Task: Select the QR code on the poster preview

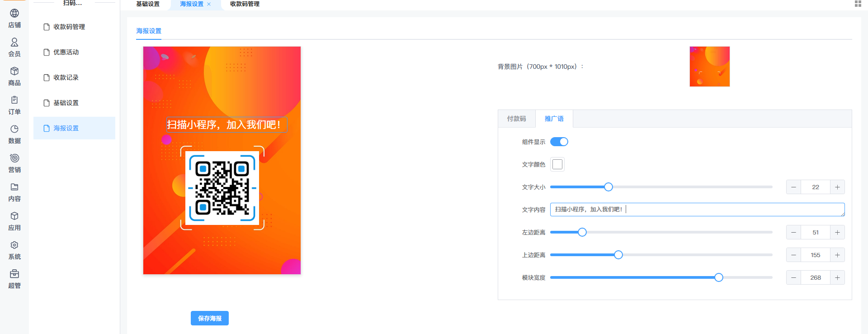Action: (x=222, y=188)
